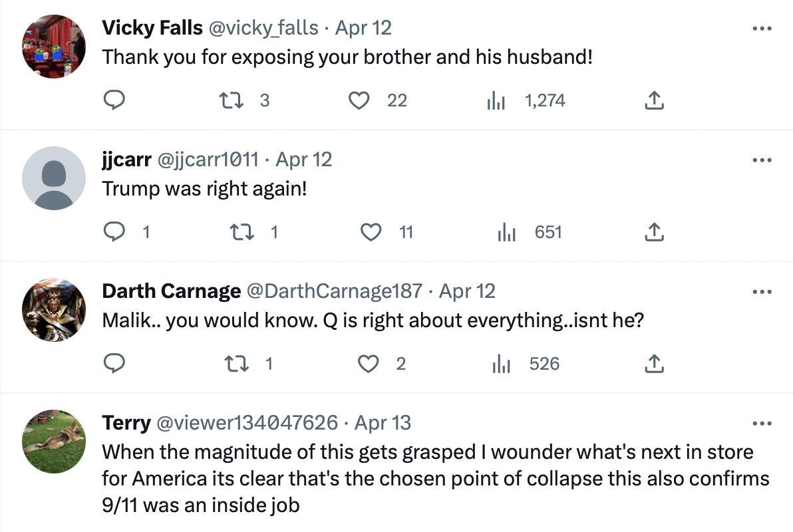This screenshot has width=793, height=532.
Task: Like Vicky Falls' tweet
Action: [x=359, y=100]
